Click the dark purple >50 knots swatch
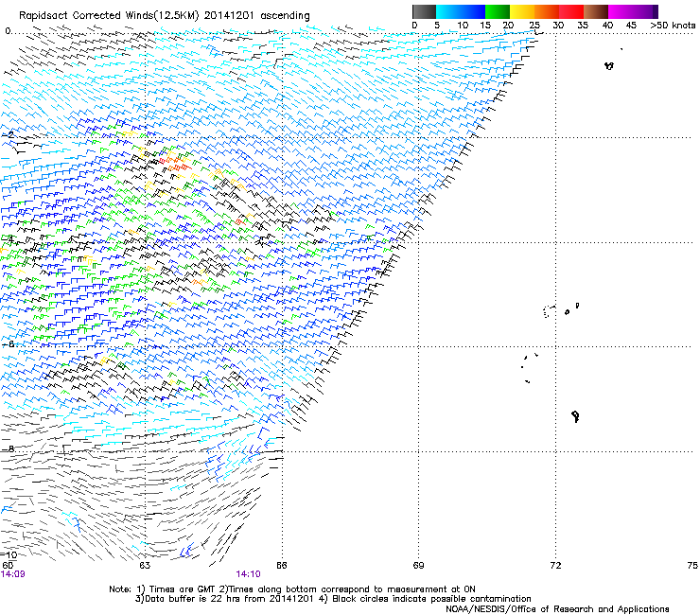 pos(656,11)
